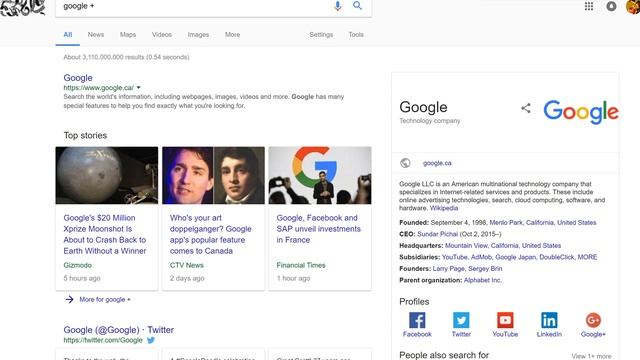
Task: Click the https://www.google.ca/ result URL
Action: (x=98, y=88)
